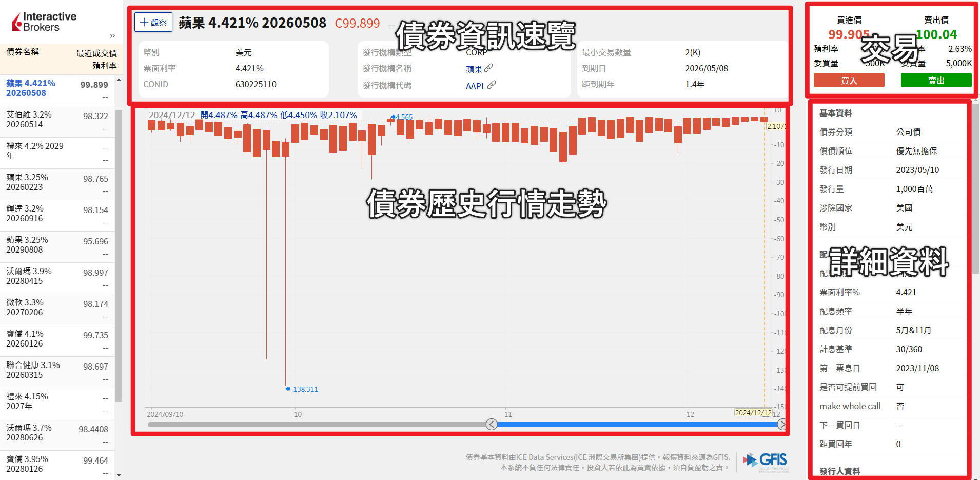Viewport: 980px width, 480px height.
Task: Select 輝達 3.2% 20260916 bond
Action: click(x=57, y=216)
